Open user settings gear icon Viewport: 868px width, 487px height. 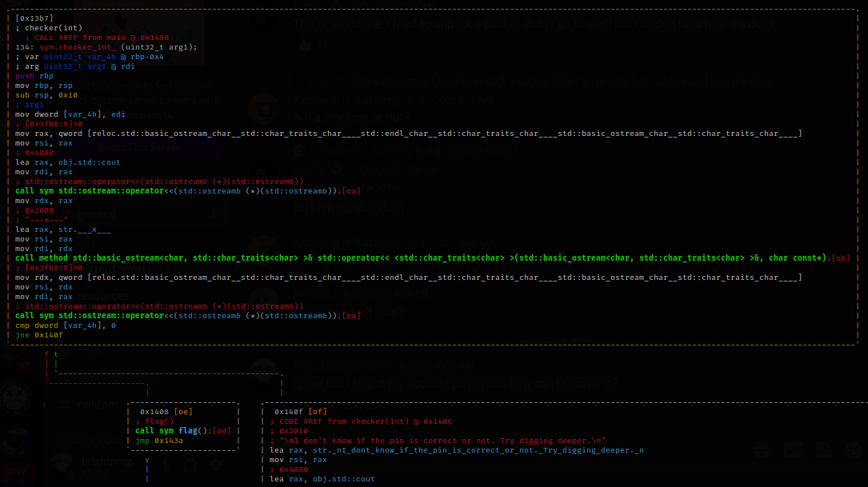(216, 465)
